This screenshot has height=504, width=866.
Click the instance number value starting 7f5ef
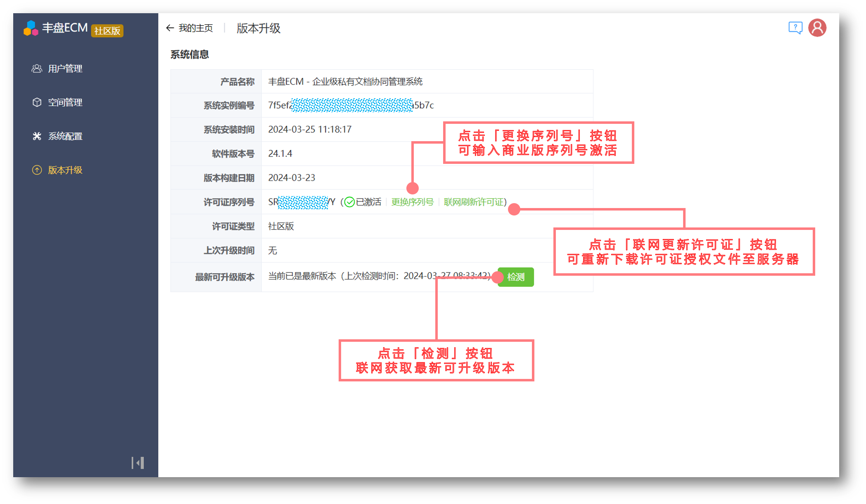click(x=351, y=105)
